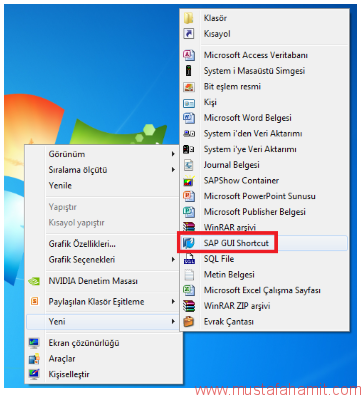Click the Microsoft Word Belgesi icon
Viewport: 362px width, 395px height.
[189, 118]
